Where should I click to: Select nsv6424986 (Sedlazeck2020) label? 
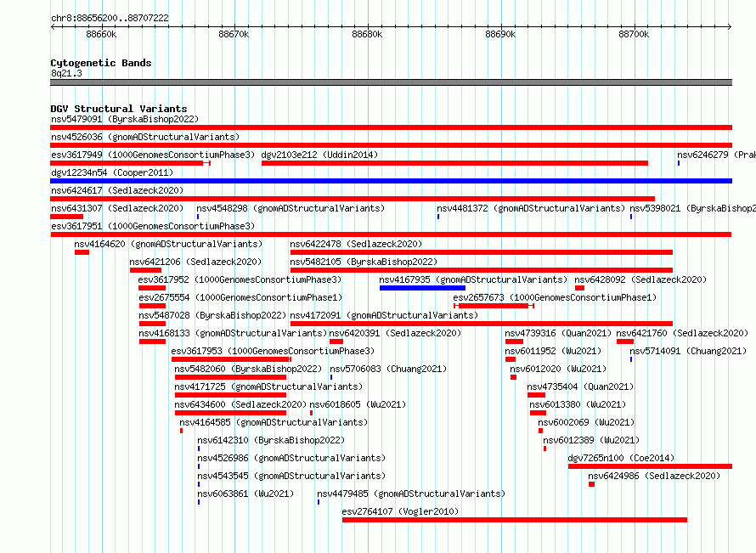(654, 476)
